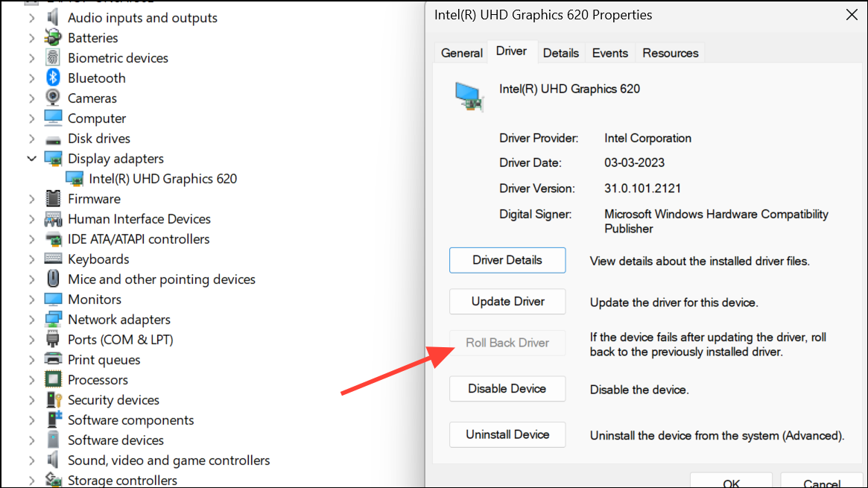Click the Processors chip icon
Viewport: 868px width, 488px height.
(53, 379)
